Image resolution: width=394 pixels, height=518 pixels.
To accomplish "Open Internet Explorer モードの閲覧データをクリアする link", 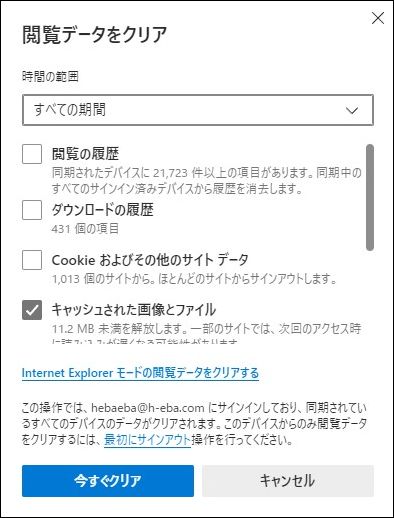I will [140, 373].
